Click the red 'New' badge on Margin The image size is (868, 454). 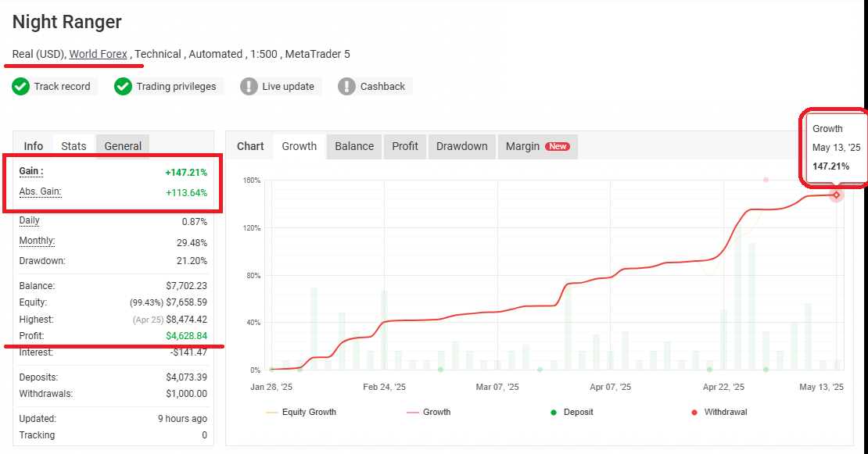coord(558,147)
